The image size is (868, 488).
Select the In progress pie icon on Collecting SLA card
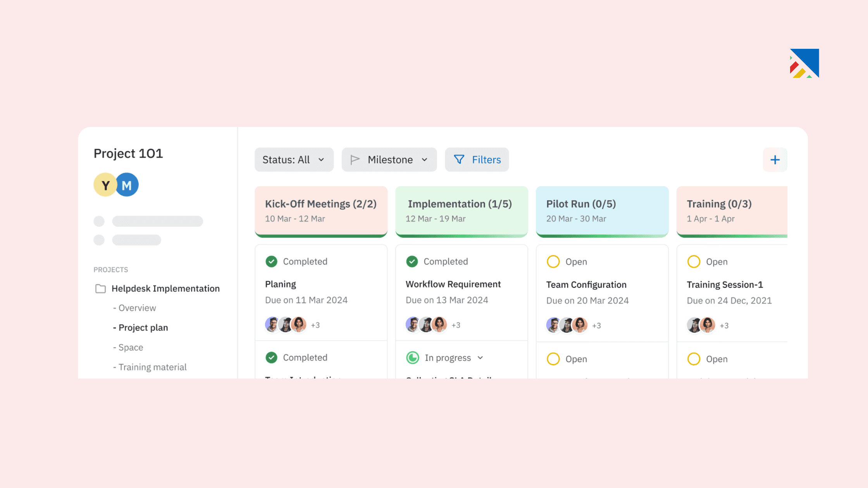pos(413,357)
